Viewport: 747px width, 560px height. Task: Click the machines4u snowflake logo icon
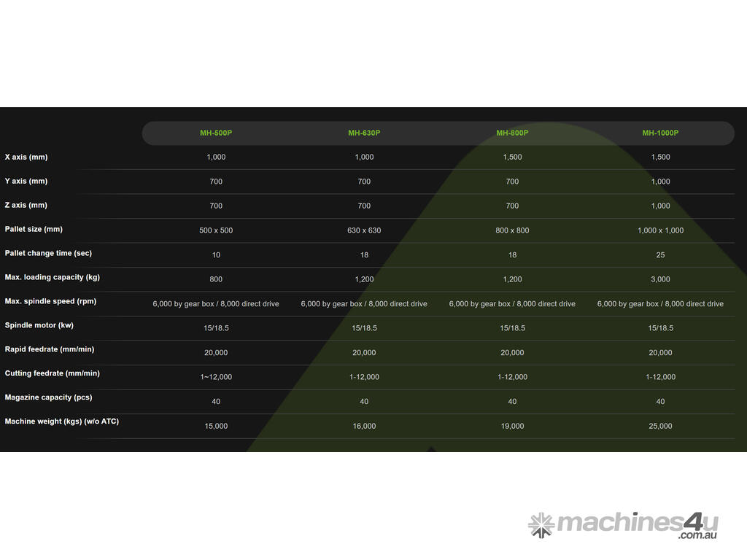click(x=541, y=525)
